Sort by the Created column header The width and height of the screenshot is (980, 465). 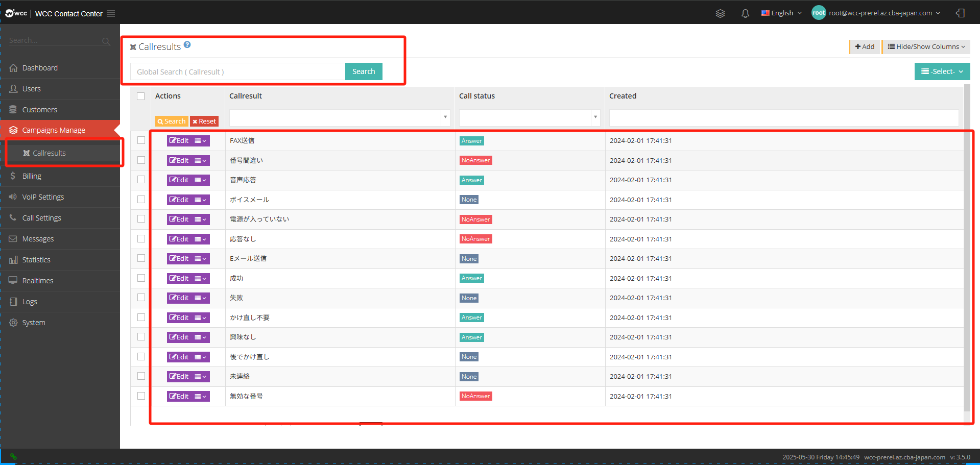click(x=623, y=96)
